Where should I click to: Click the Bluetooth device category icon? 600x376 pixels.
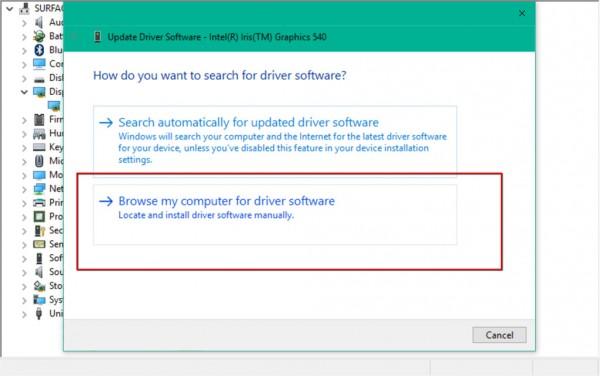(x=39, y=50)
